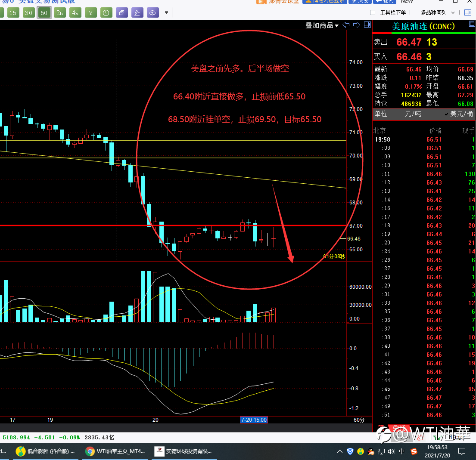Viewport: 476px width, 460px height.
Task: Click the blue shield security tray icon
Action: point(350,451)
